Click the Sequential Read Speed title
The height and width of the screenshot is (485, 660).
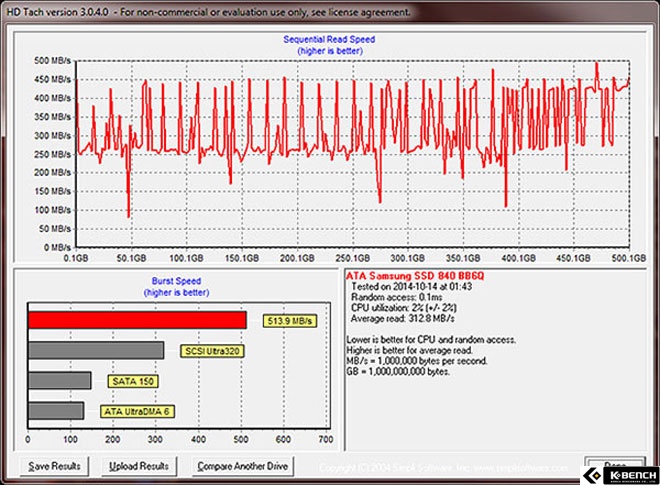click(x=329, y=39)
